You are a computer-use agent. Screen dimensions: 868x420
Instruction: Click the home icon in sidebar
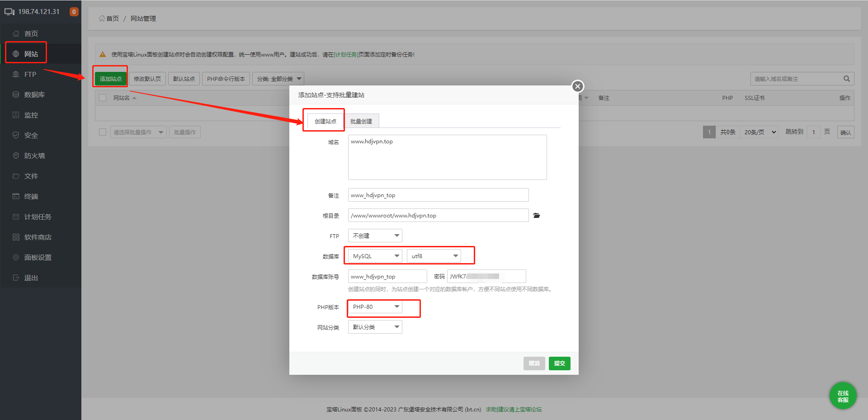tap(16, 33)
